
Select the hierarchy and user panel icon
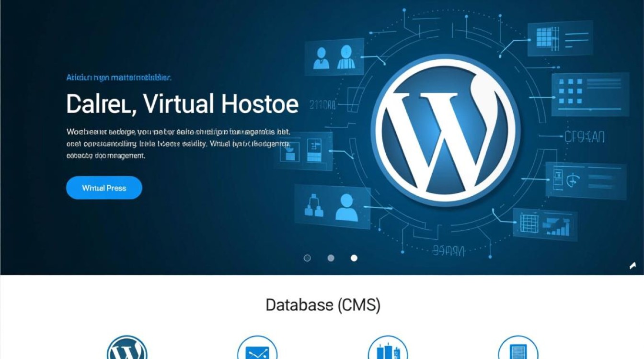coord(332,206)
